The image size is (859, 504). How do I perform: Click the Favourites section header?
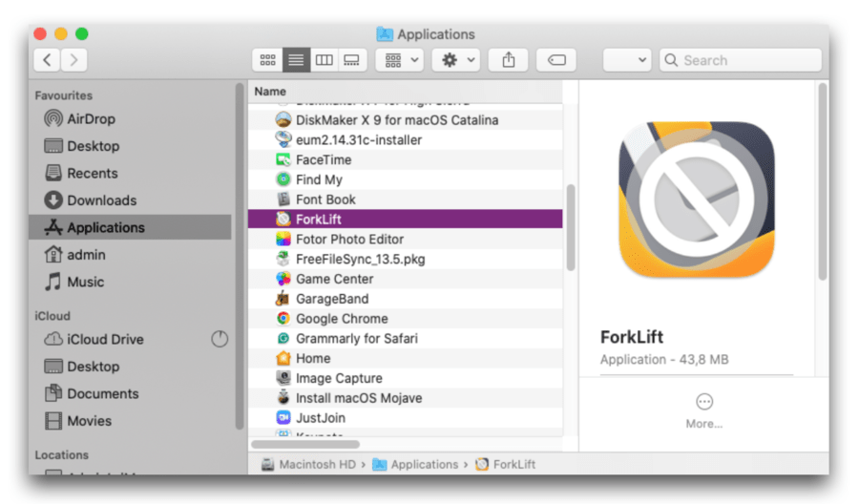tap(64, 95)
